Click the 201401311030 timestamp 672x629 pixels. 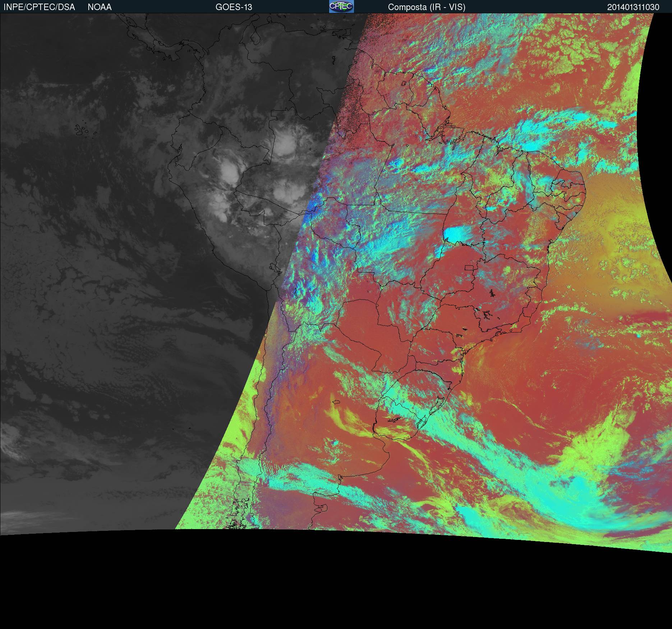pyautogui.click(x=633, y=7)
